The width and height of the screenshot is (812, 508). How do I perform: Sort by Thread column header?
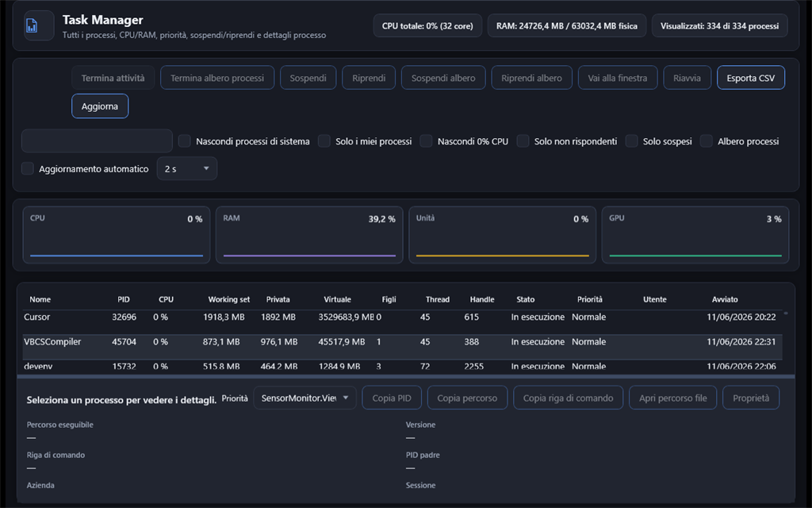point(438,299)
